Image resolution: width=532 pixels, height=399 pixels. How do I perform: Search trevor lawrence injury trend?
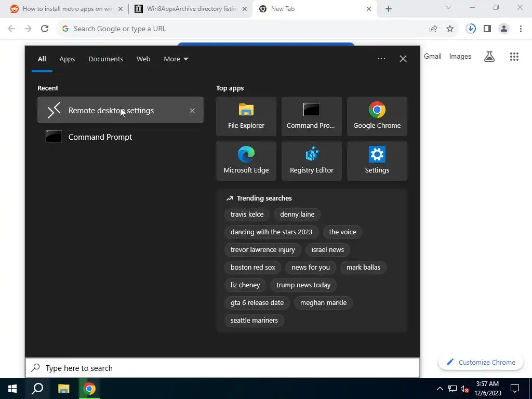coord(262,249)
